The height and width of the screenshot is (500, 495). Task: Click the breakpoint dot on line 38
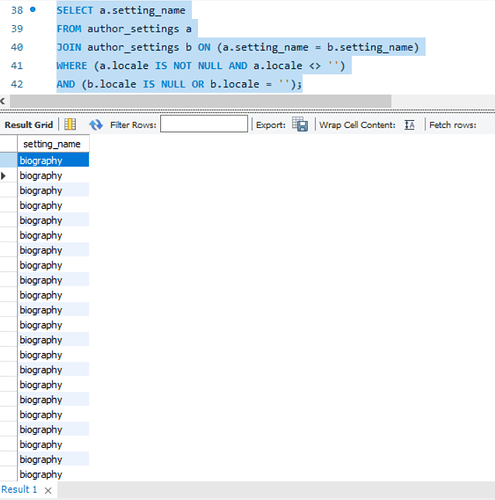[33, 10]
